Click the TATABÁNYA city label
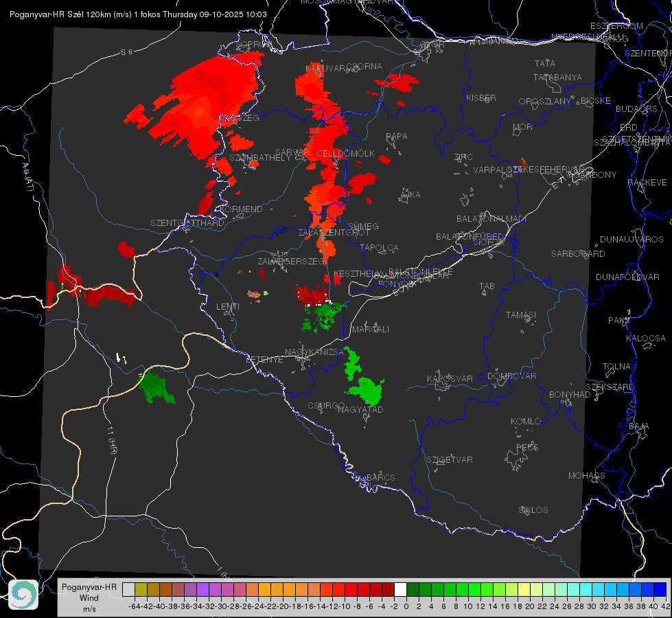The image size is (672, 618). click(557, 77)
